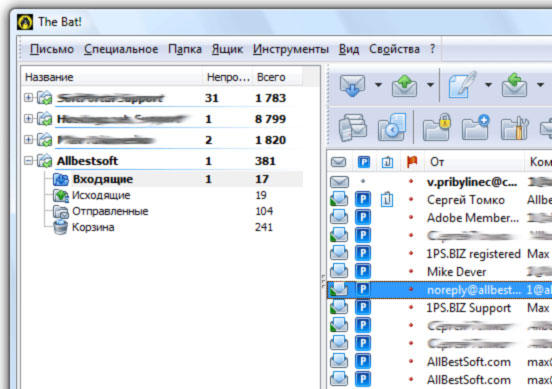
Task: Open the ? help menu
Action: pyautogui.click(x=432, y=49)
